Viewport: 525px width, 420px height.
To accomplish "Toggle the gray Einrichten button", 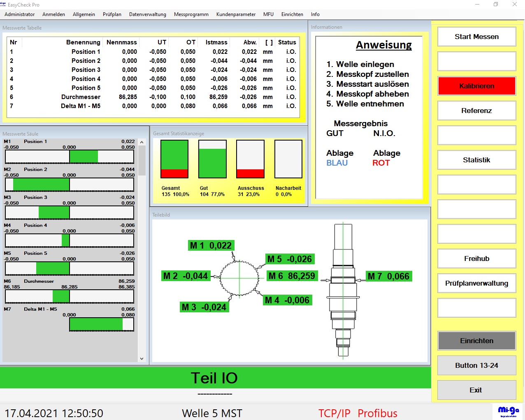I will [x=476, y=341].
